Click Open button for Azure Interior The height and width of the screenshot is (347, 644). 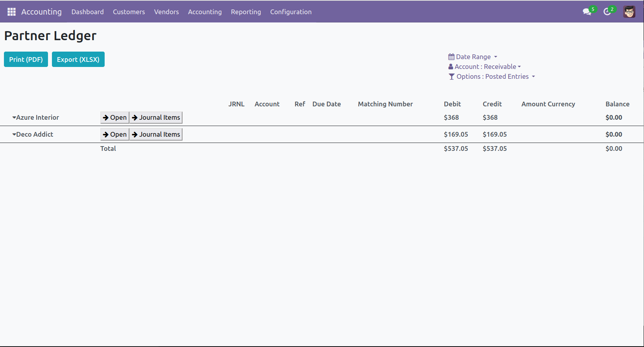pyautogui.click(x=115, y=117)
